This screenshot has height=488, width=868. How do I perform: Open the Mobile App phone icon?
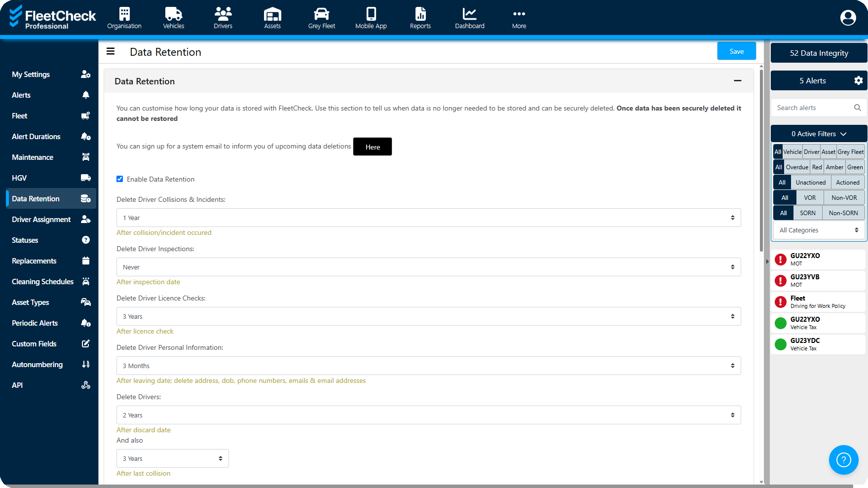pyautogui.click(x=371, y=14)
